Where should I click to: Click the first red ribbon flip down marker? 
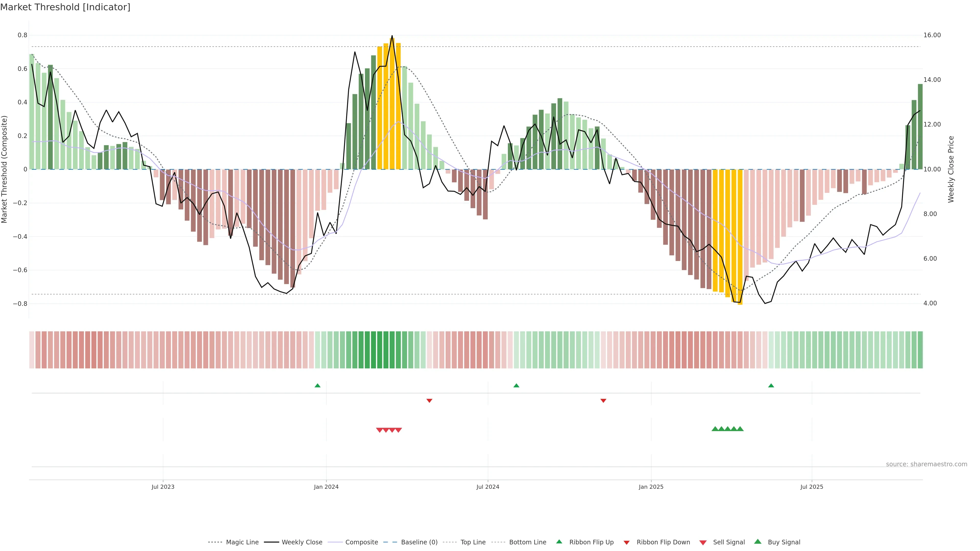coord(429,401)
